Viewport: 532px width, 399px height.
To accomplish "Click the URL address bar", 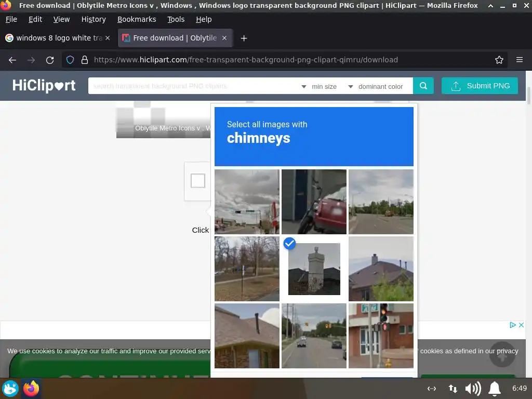I will 283,60.
